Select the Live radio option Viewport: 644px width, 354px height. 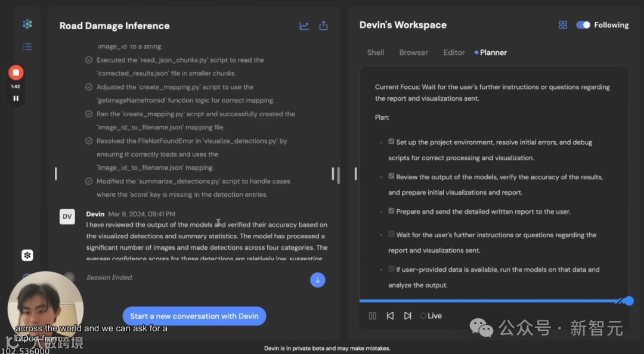pos(423,316)
